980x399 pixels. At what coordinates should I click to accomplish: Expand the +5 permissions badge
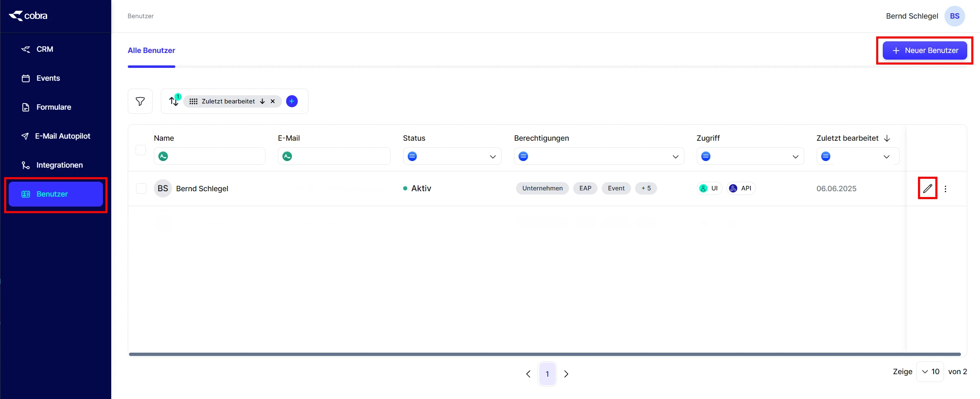(x=646, y=188)
